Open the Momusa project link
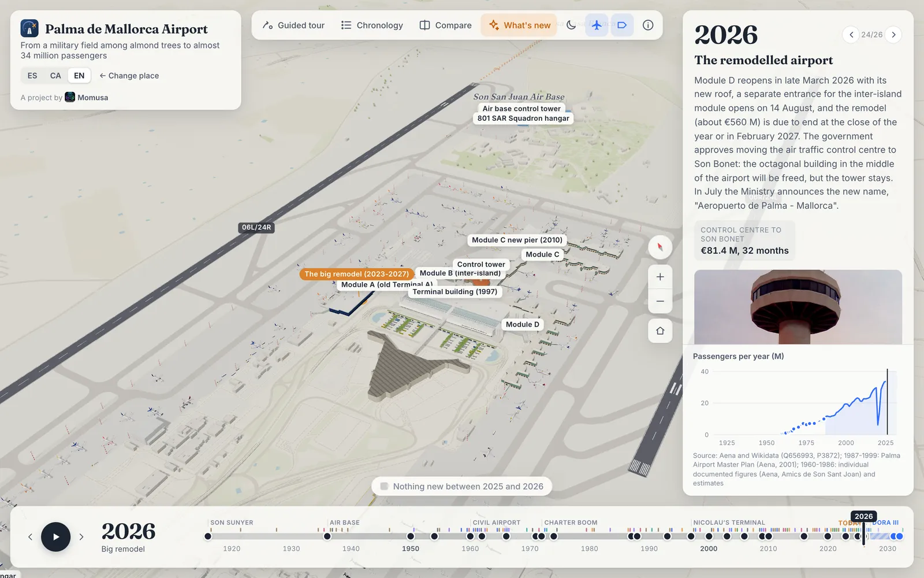Screen dimensions: 924x578 coord(87,97)
